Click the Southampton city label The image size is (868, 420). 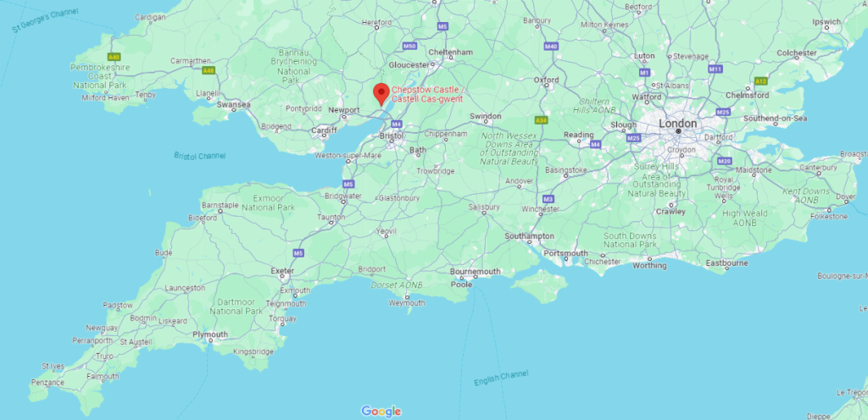pos(529,236)
